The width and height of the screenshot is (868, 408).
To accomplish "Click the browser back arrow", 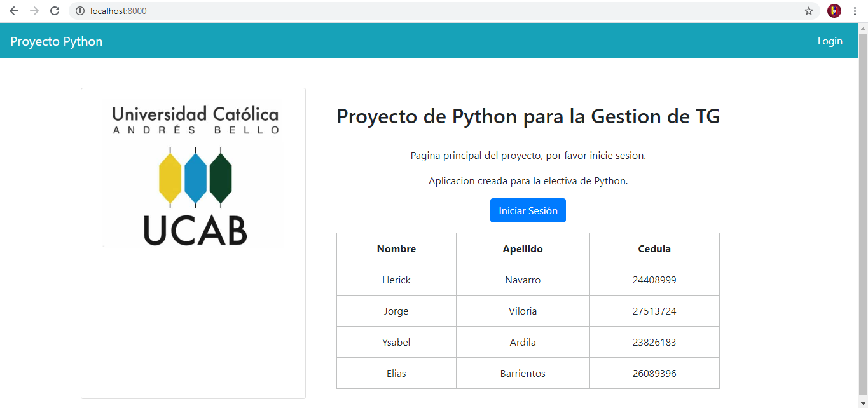I will coord(14,11).
